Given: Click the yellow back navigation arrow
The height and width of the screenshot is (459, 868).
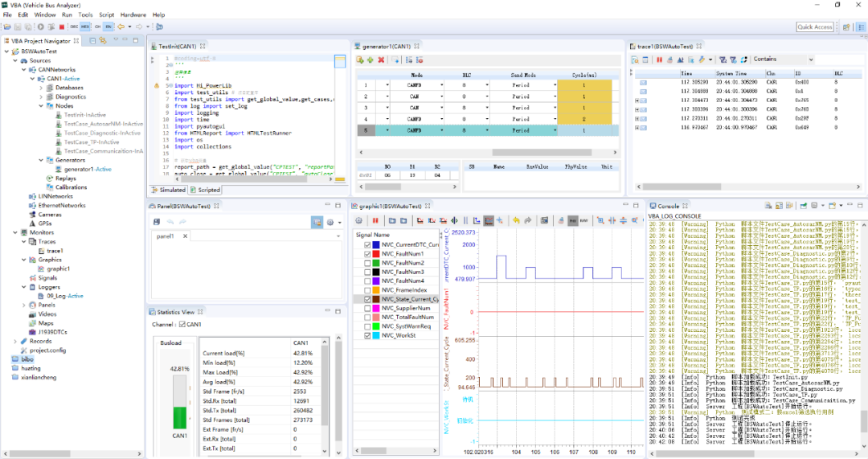Looking at the screenshot, I should point(121,27).
